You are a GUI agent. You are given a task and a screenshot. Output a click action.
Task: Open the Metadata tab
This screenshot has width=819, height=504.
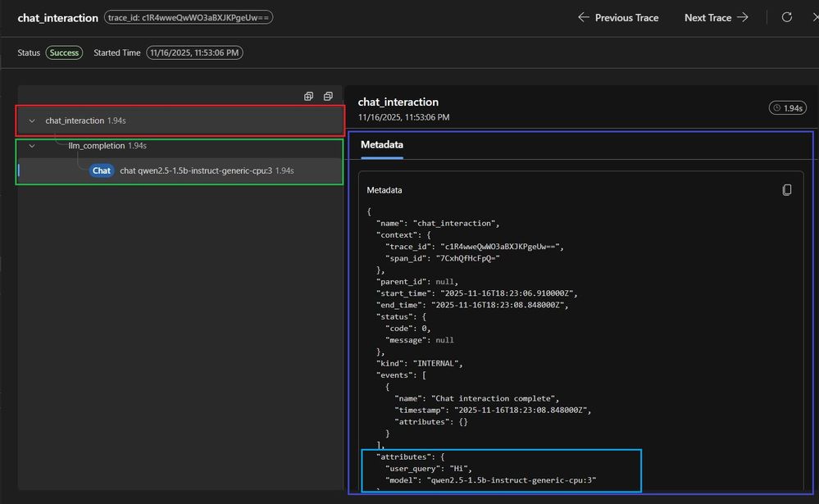[382, 145]
